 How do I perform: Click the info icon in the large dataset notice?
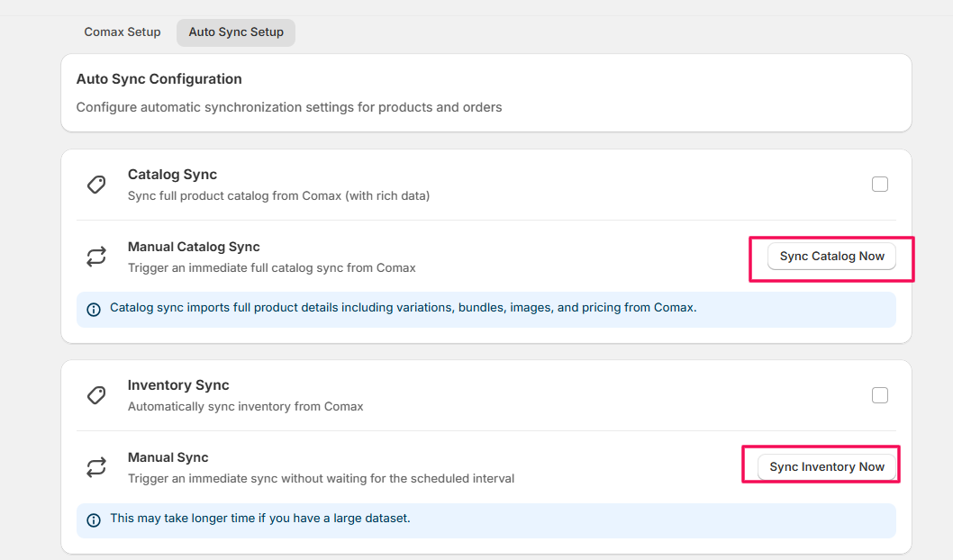click(94, 519)
